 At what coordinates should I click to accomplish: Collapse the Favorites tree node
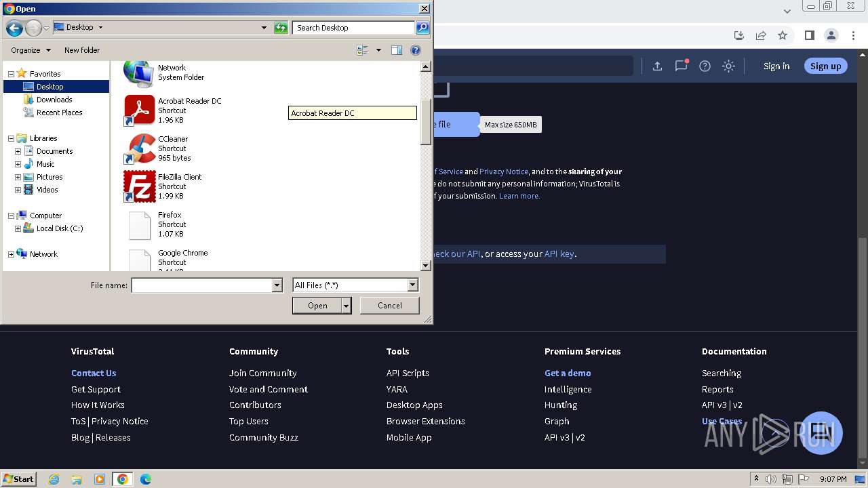point(11,74)
